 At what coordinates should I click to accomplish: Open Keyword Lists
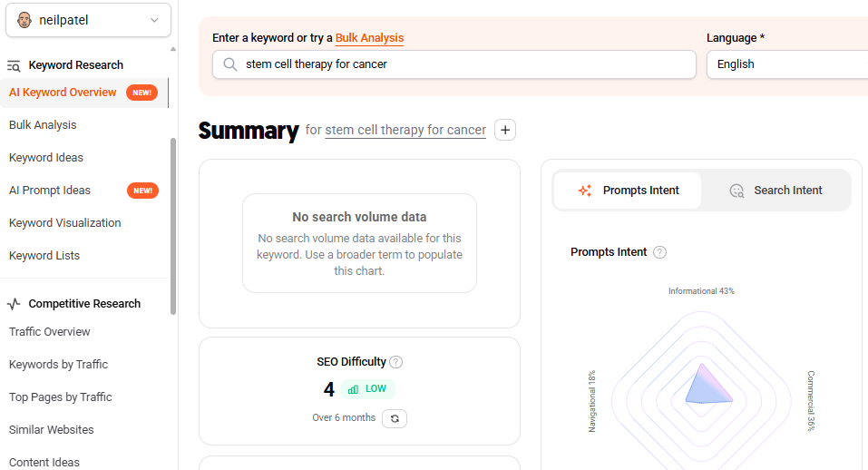[44, 256]
